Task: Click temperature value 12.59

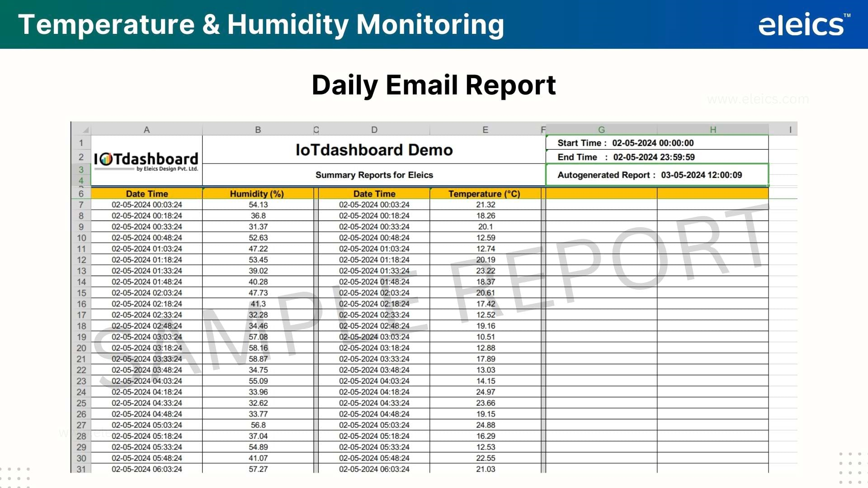Action: 486,238
